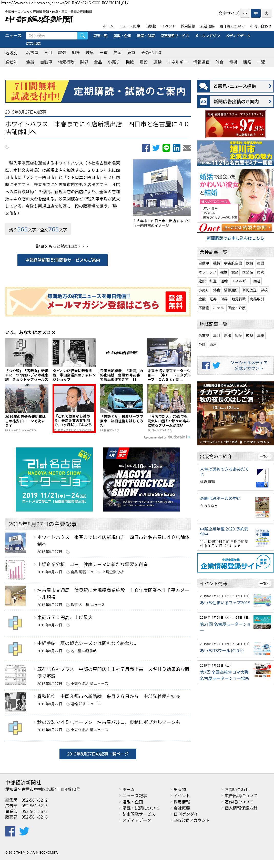Open 上場企業分析 コモ article
This screenshot has width=274, height=868.
(92, 564)
